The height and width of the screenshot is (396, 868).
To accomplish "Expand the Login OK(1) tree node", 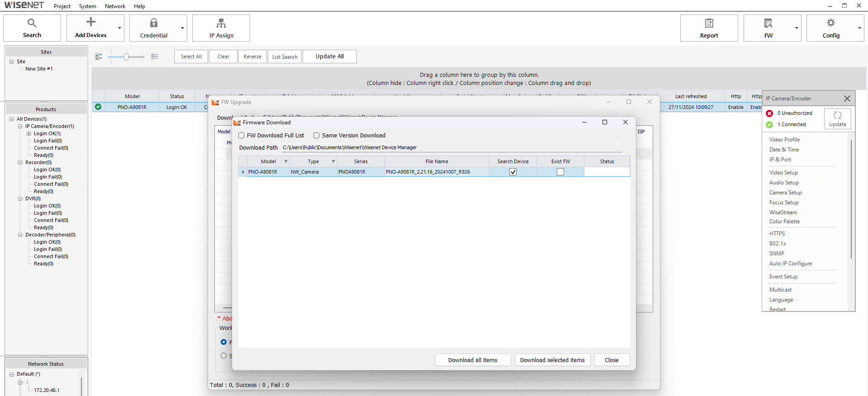I will 29,134.
